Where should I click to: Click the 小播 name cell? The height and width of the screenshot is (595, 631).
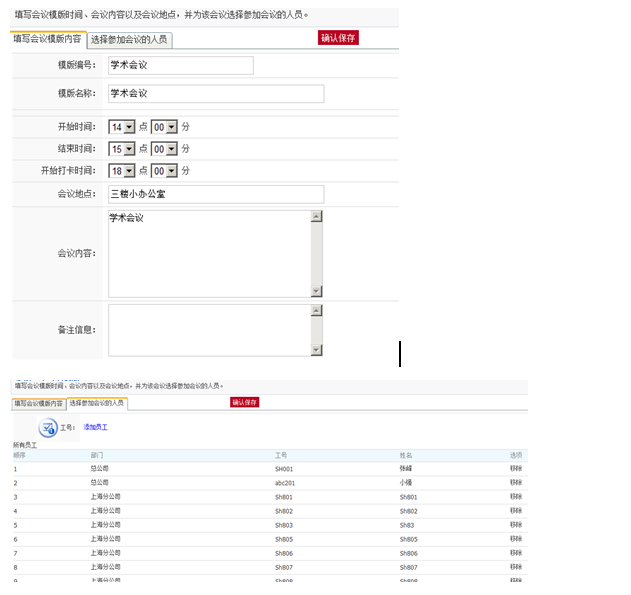tap(406, 483)
